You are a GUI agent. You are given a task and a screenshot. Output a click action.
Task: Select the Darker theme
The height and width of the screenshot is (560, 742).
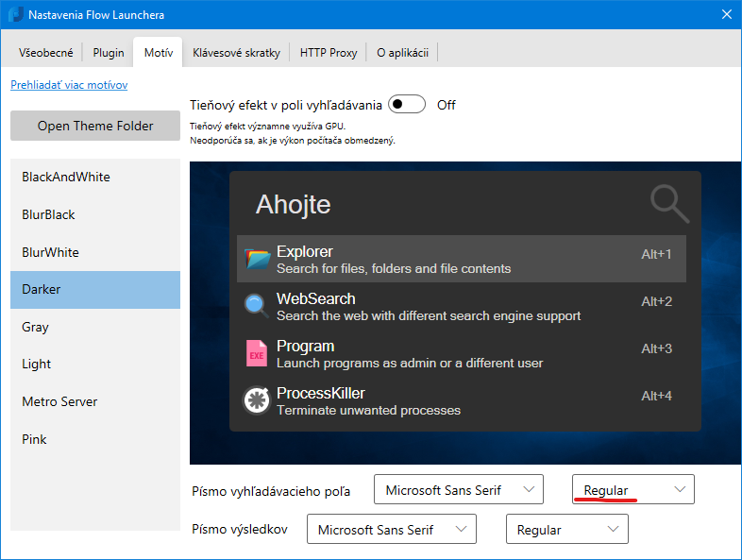click(95, 290)
